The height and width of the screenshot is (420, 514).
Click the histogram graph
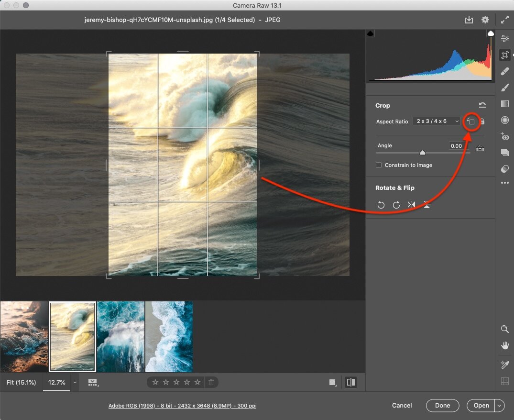pos(431,56)
